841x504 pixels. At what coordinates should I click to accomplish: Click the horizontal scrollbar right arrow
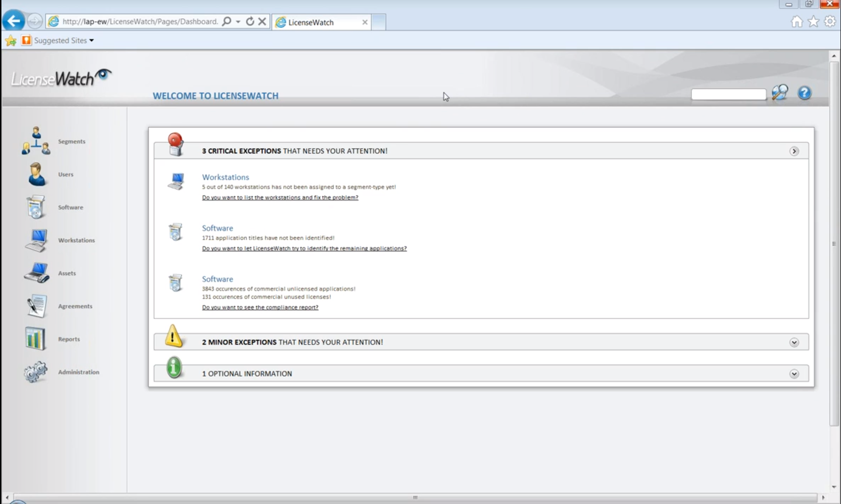[823, 497]
